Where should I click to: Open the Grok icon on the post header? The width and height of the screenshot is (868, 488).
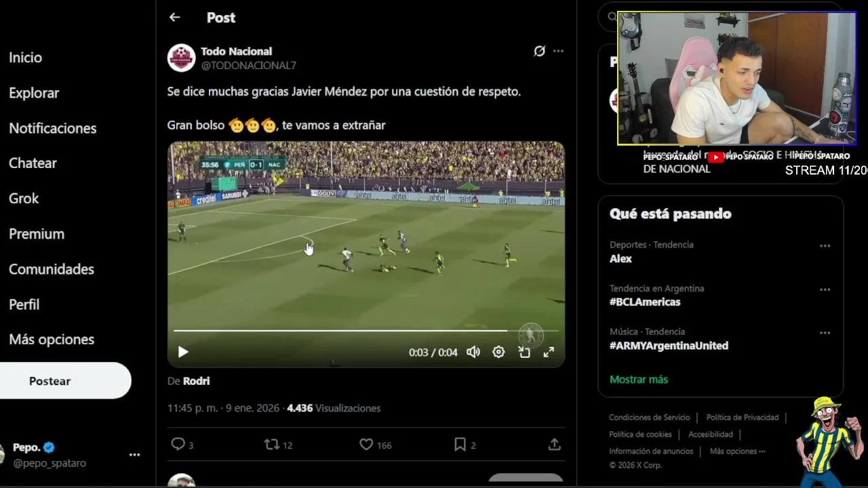pos(539,51)
